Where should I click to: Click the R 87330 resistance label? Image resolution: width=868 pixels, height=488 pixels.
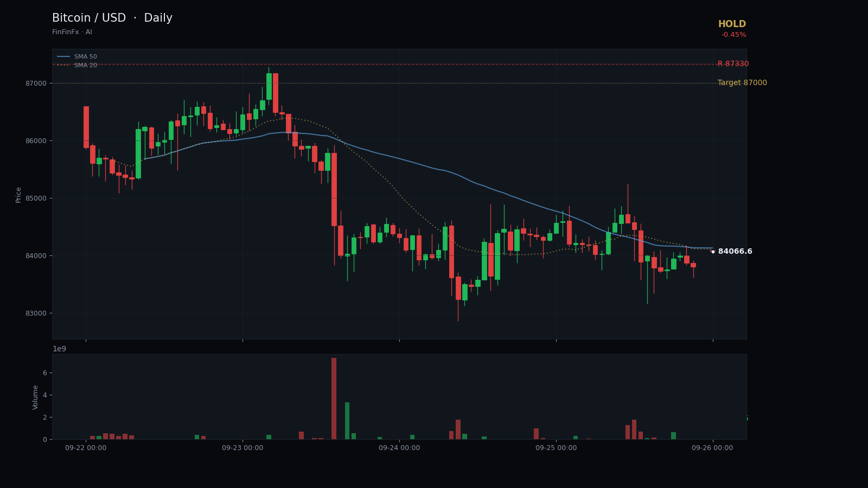733,64
